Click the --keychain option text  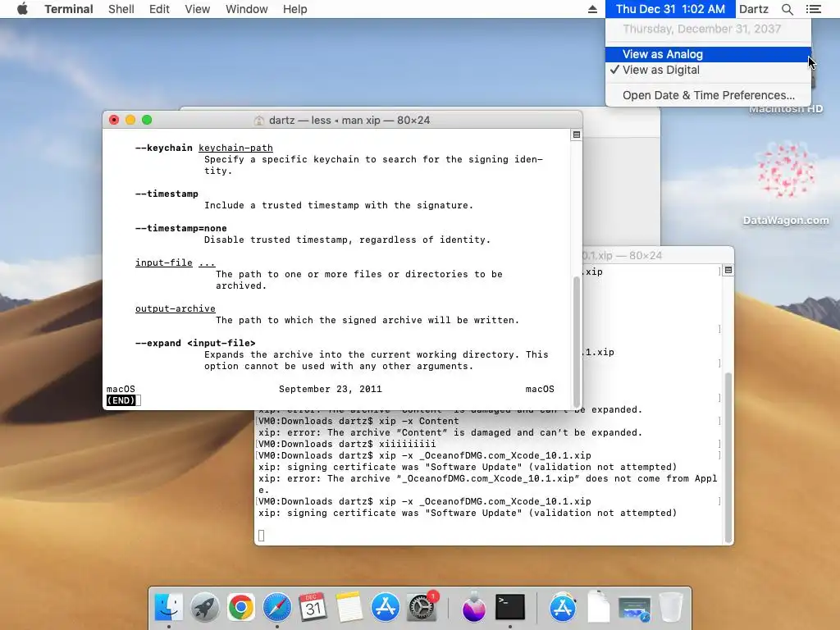click(164, 148)
